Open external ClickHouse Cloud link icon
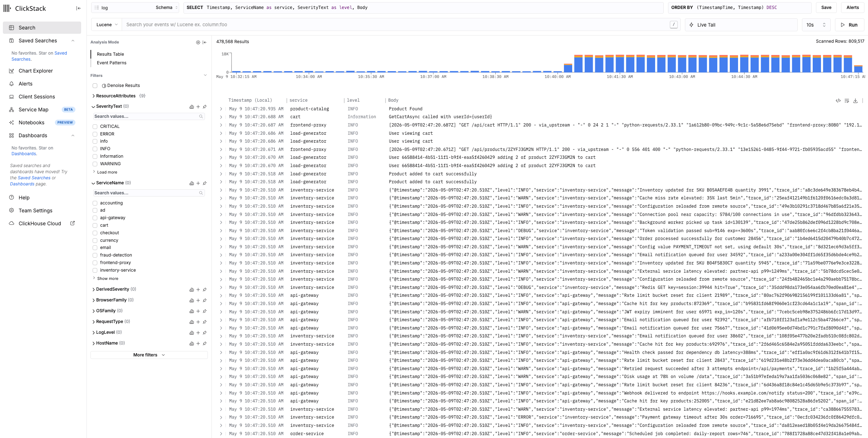This screenshot has height=438, width=868. [x=73, y=223]
